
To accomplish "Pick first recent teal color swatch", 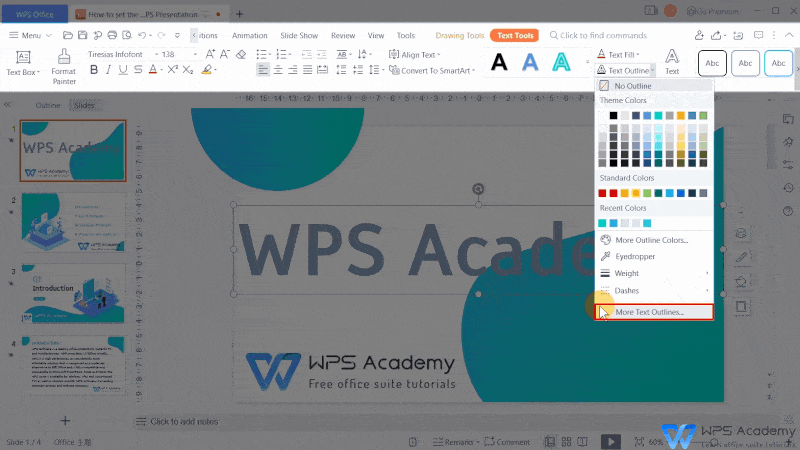I will (602, 223).
